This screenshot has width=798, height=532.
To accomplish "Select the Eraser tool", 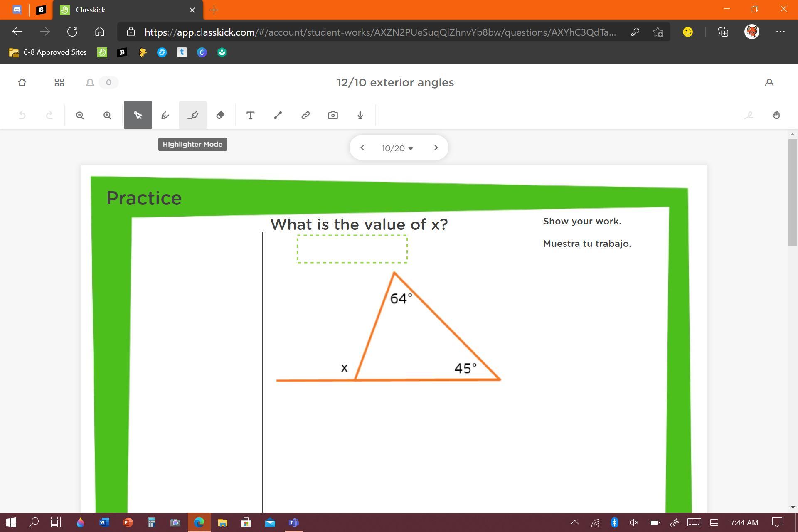I will pyautogui.click(x=220, y=115).
